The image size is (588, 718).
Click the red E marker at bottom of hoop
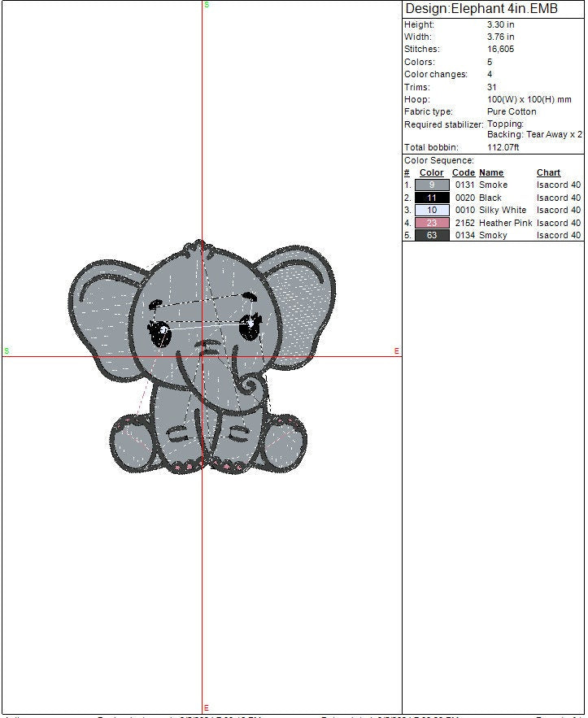coord(206,707)
